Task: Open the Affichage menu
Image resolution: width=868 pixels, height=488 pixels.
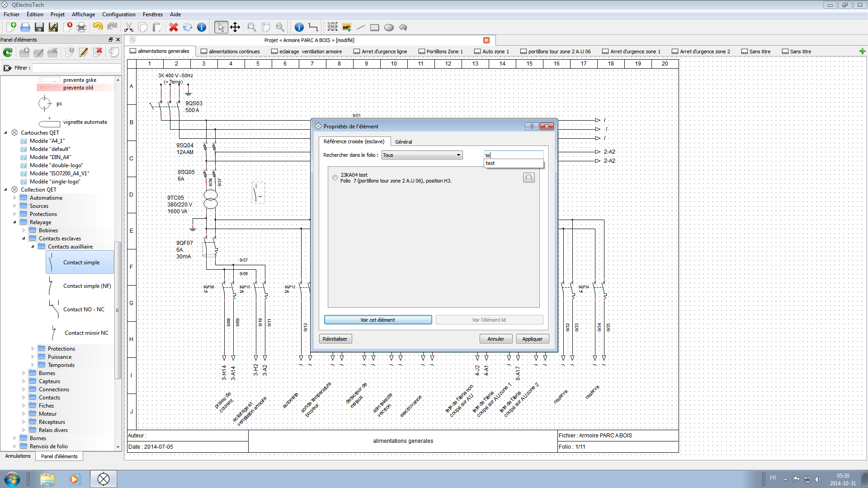Action: point(83,14)
